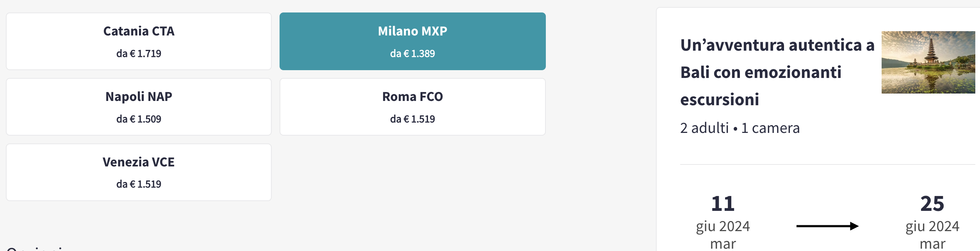Click the Bali adventure trip title
Viewport: 980px width, 251px height.
click(777, 72)
